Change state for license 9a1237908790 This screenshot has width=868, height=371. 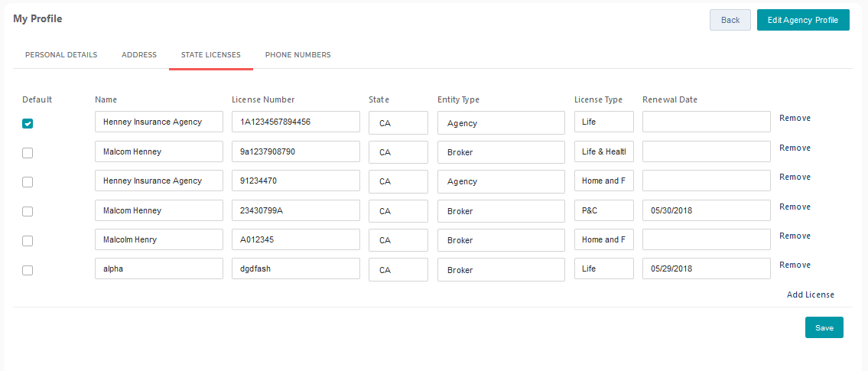(x=398, y=152)
